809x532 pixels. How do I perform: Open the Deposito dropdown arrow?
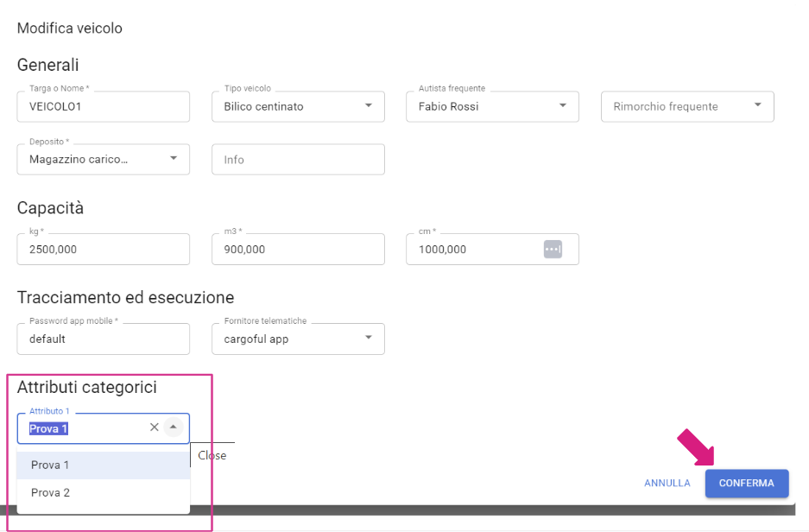[174, 158]
